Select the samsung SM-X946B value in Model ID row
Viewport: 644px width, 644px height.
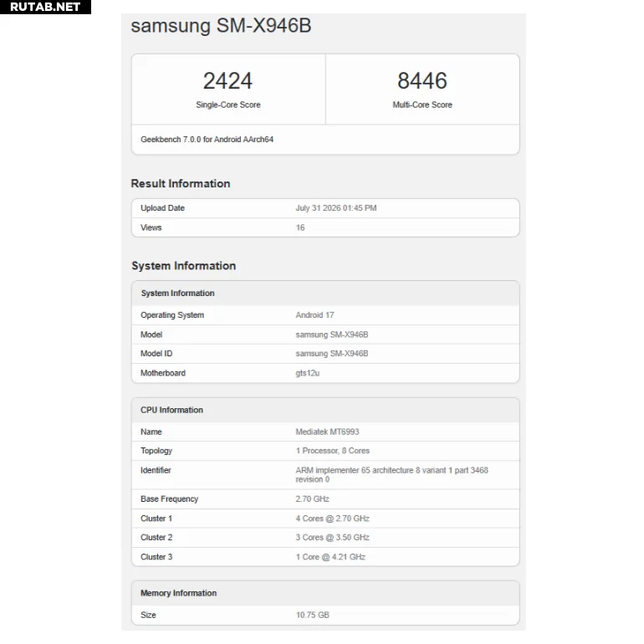tap(332, 354)
